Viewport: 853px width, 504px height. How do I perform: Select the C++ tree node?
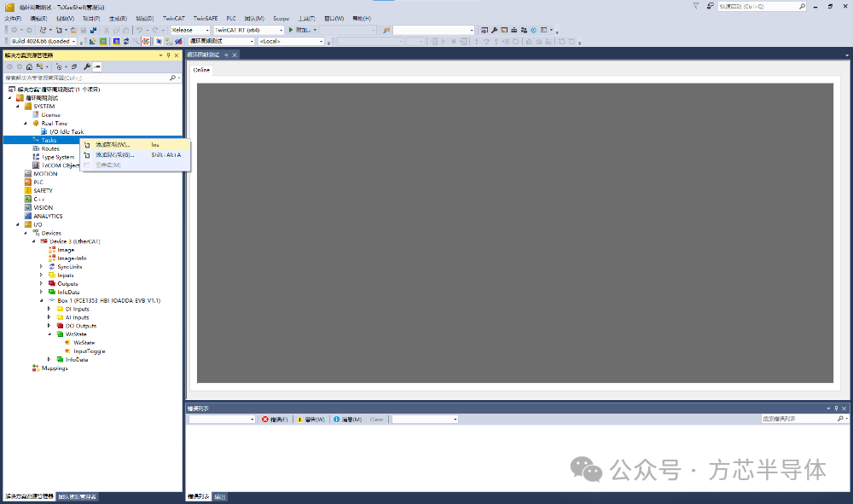[38, 200]
